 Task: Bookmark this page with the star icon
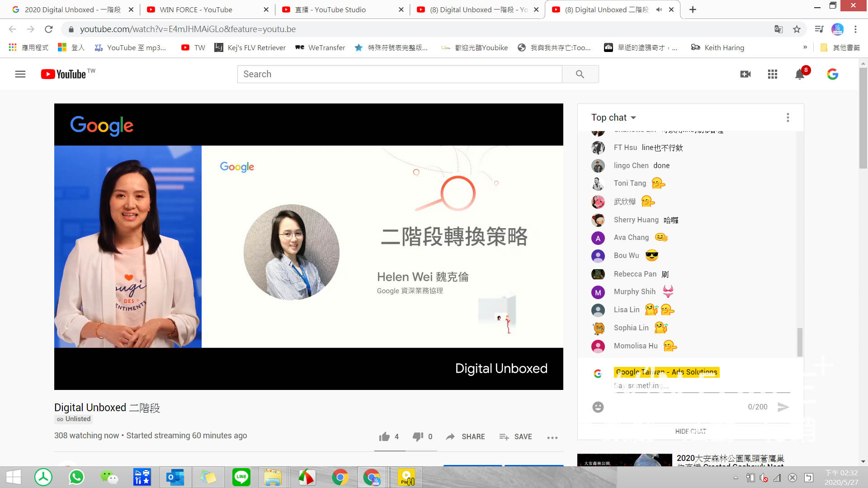(x=797, y=29)
